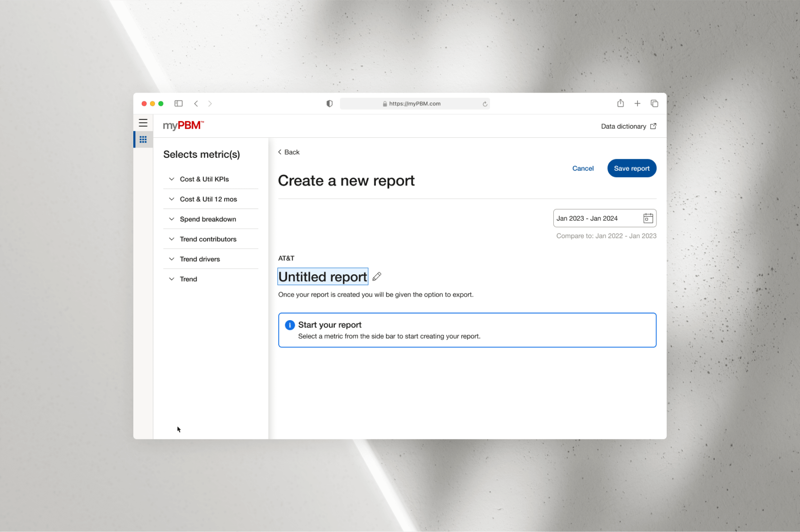Expand the Cost & Util KPIs section
800x532 pixels.
pos(204,179)
